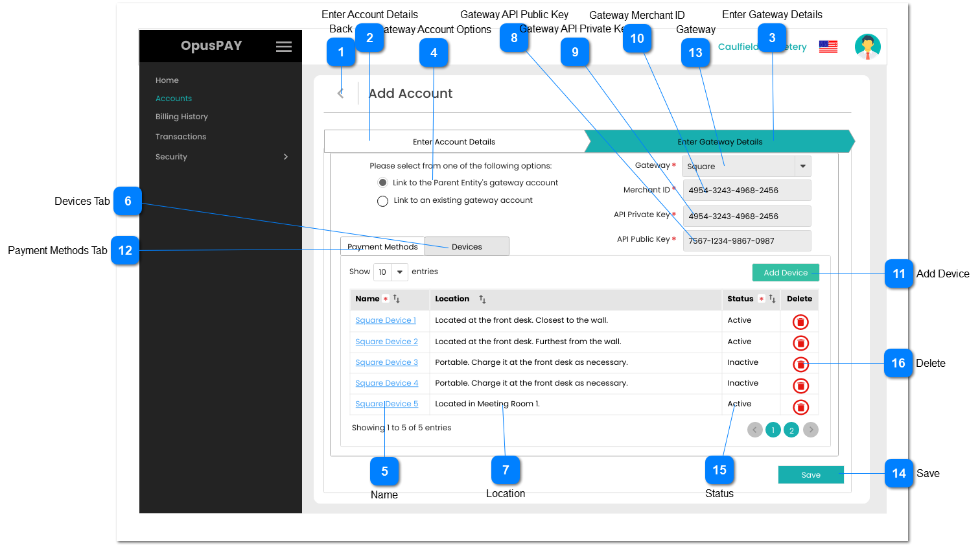980x547 pixels.
Task: Go to page 2 of the table
Action: tap(791, 430)
